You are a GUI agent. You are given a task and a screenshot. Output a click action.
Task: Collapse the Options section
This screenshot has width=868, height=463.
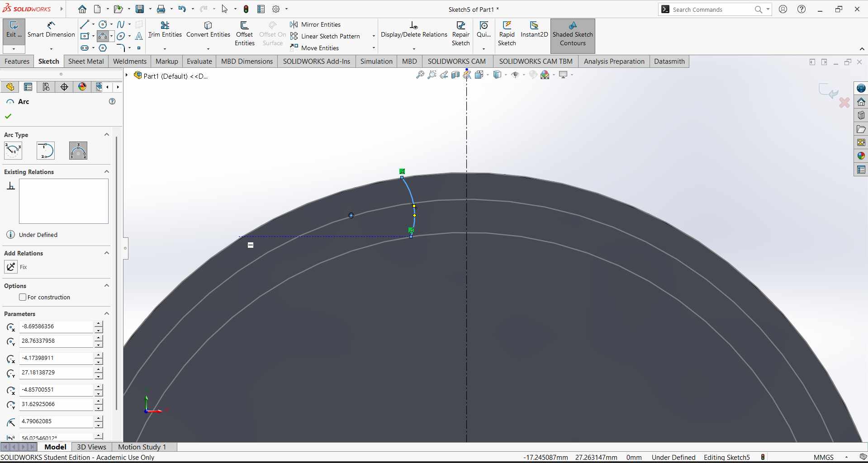click(107, 286)
